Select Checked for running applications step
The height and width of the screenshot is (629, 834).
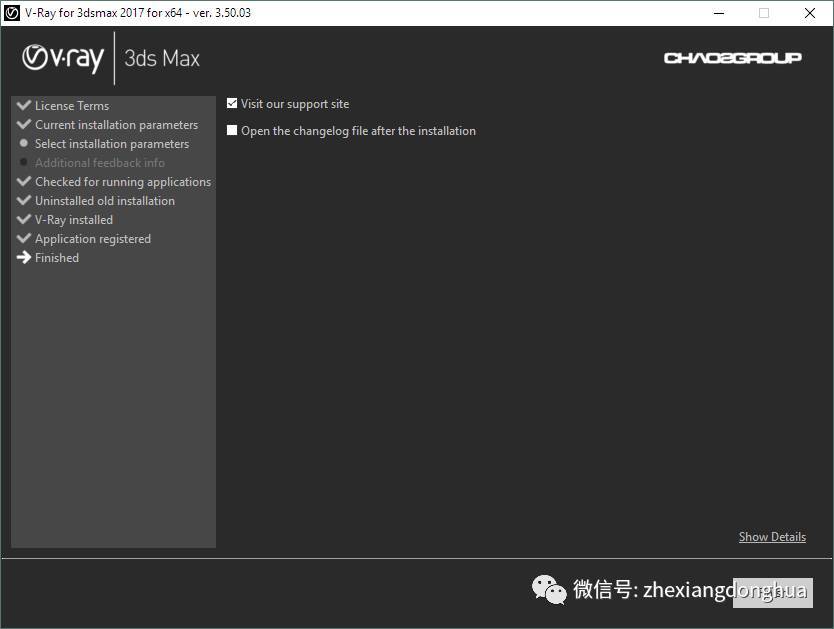(123, 182)
